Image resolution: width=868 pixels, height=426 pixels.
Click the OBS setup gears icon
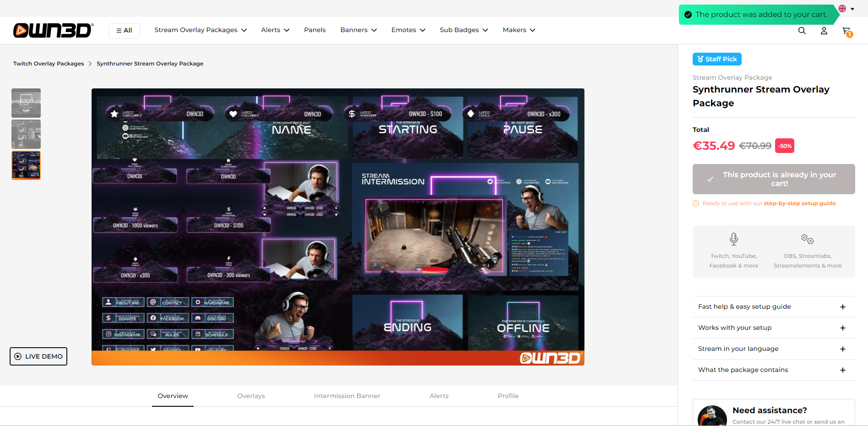coord(807,239)
